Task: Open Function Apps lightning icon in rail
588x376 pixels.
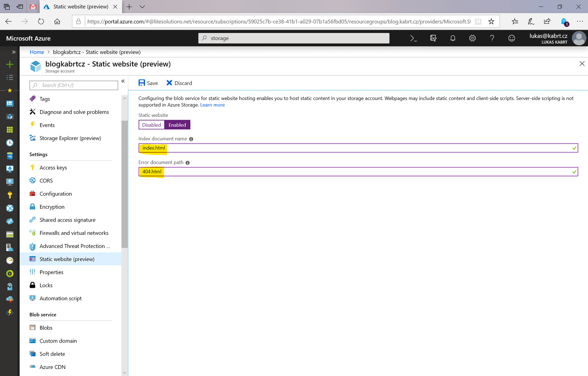Action: 10,312
